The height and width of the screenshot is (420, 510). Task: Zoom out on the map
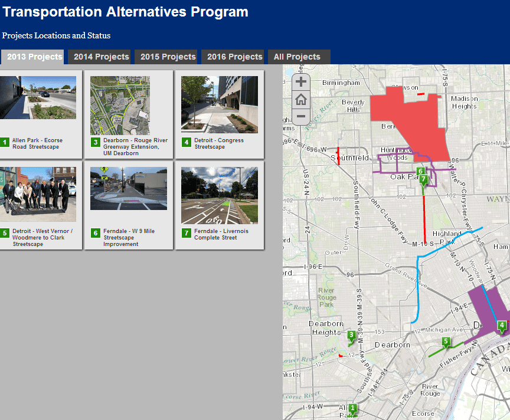coord(301,116)
